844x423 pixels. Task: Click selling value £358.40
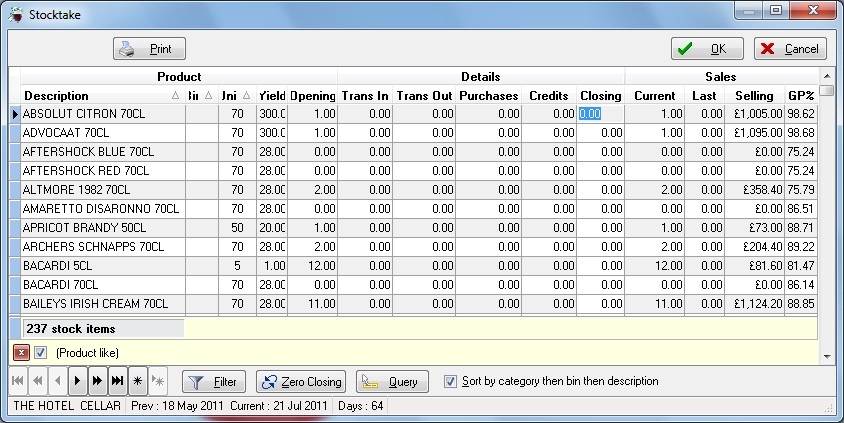[x=754, y=189]
